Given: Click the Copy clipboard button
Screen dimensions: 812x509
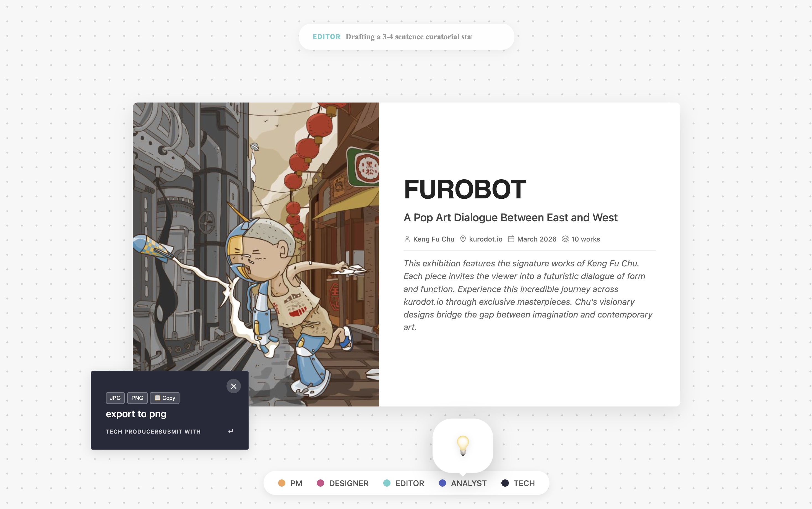Looking at the screenshot, I should tap(165, 398).
